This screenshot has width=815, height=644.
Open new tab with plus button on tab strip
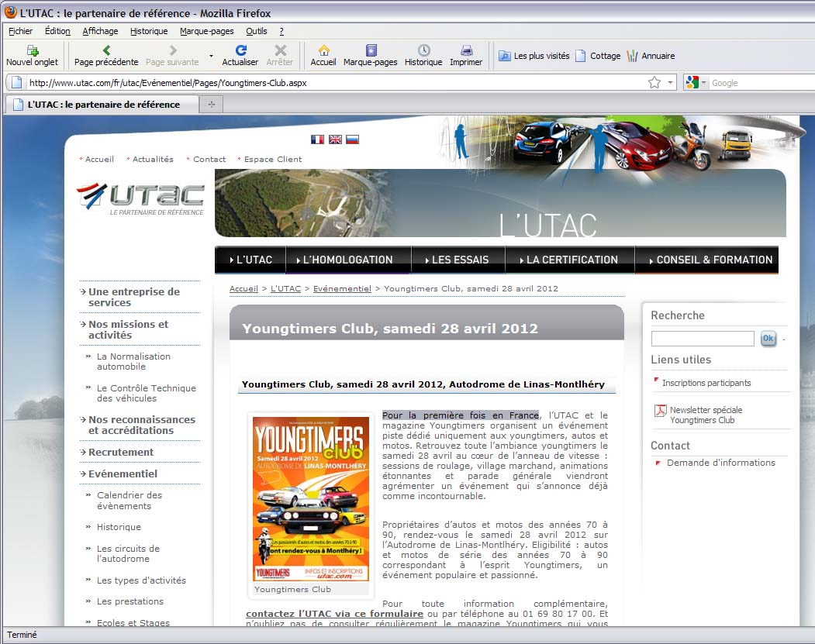[x=212, y=105]
